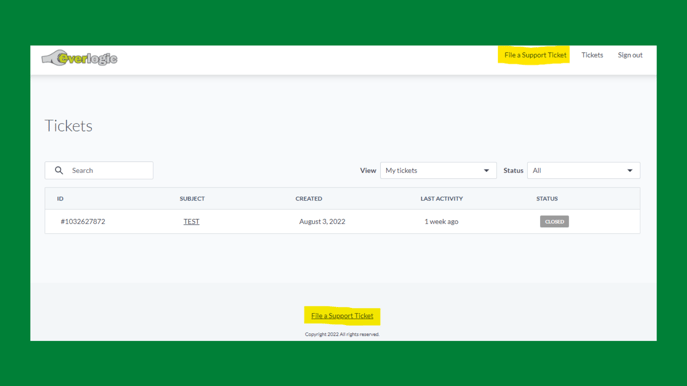Open File a Support Ticket in header
This screenshot has height=386, width=687.
pos(535,55)
